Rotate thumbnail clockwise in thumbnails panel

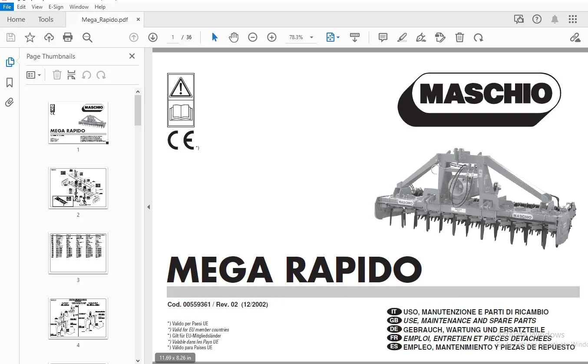point(101,75)
